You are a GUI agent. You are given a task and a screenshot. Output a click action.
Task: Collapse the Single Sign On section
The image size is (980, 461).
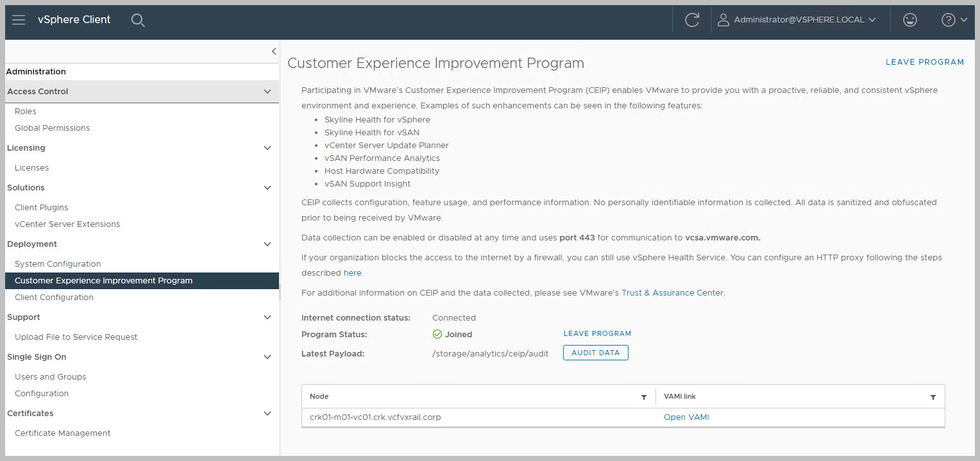click(267, 357)
